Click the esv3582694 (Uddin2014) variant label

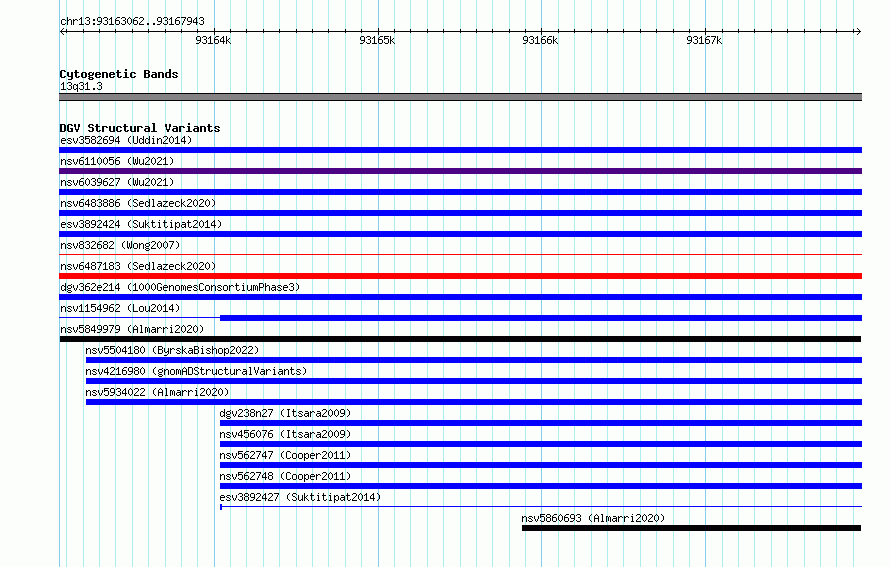pos(126,140)
